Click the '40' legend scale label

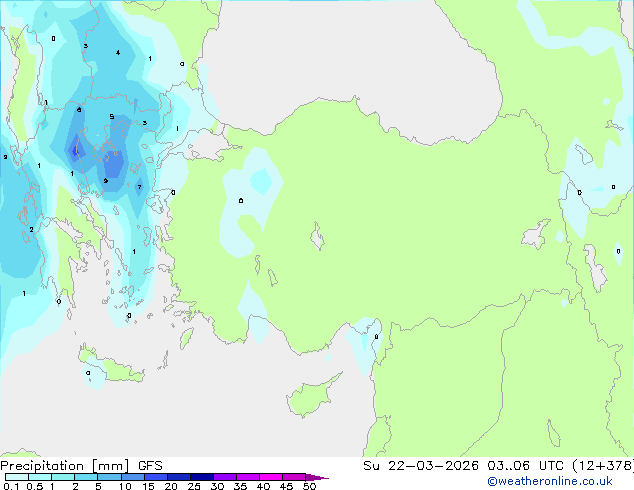[x=263, y=486]
